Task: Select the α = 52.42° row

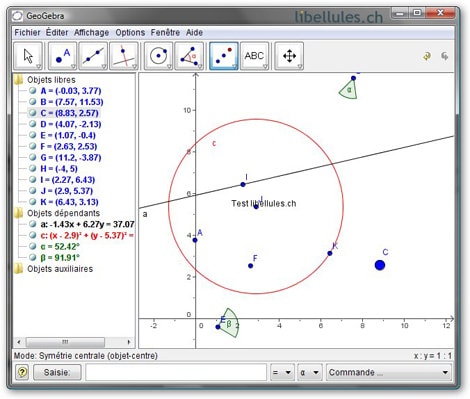Action: point(60,246)
